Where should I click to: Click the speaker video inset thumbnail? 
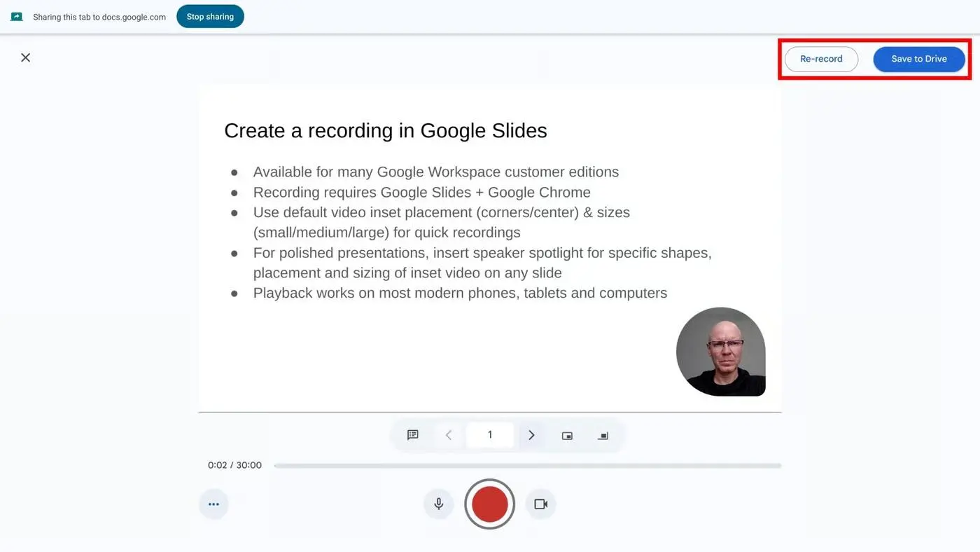(x=721, y=352)
